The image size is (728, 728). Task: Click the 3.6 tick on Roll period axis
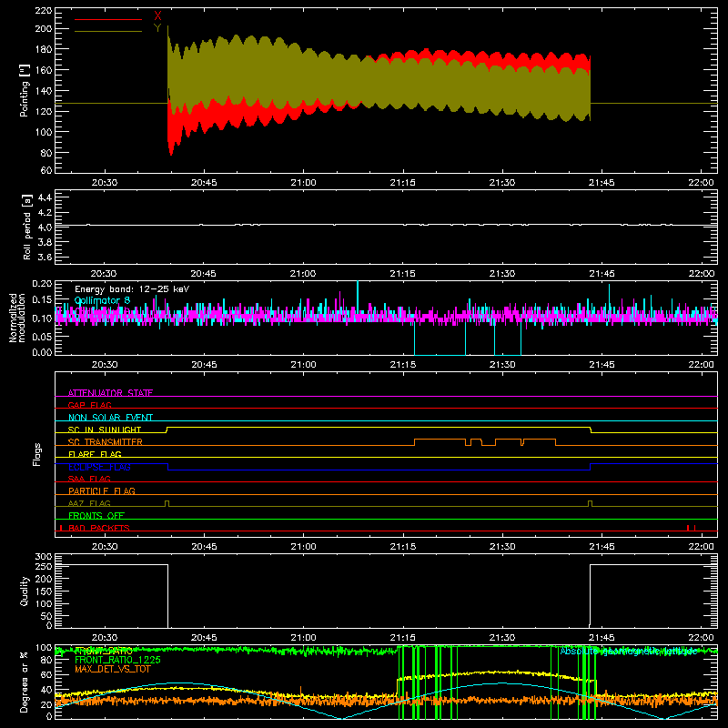(45, 257)
